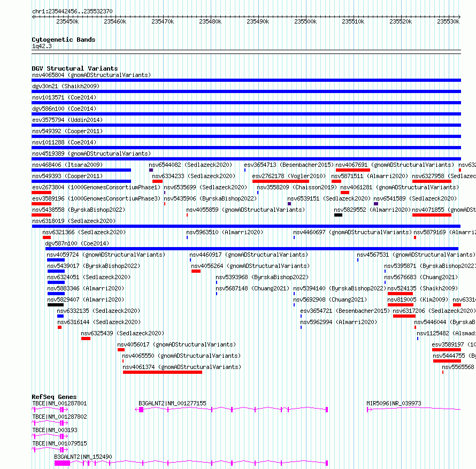476x469 pixels.
Task: Click the nsv4065804 gnomAD variant label
Action: pos(91,75)
